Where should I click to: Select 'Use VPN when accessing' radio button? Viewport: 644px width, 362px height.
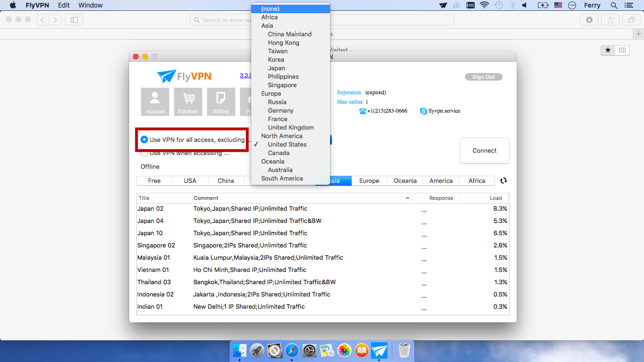pyautogui.click(x=144, y=153)
